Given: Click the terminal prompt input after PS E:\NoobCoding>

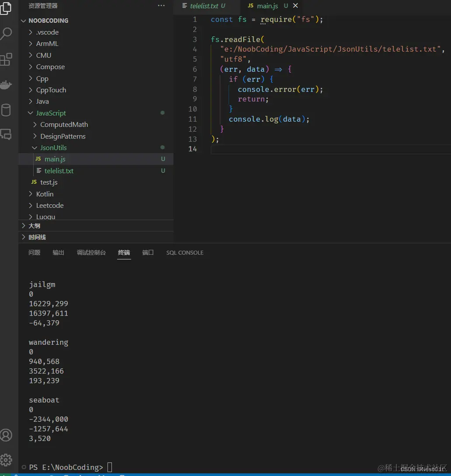Looking at the screenshot, I should click(x=110, y=467).
